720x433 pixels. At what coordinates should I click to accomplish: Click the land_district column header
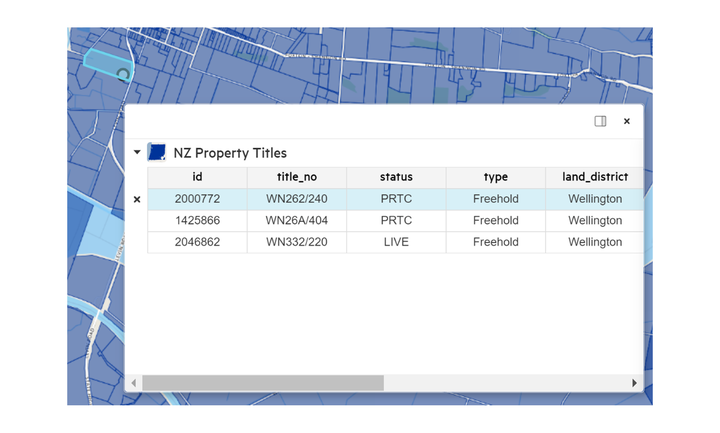click(594, 177)
